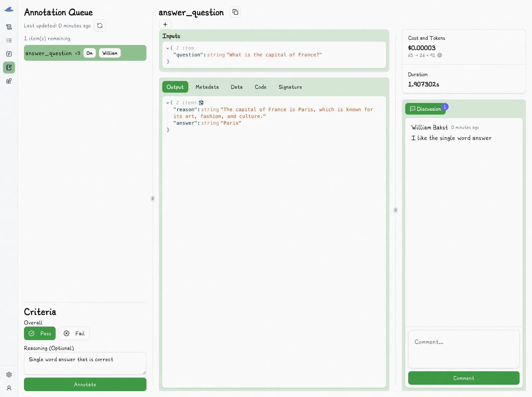Copy the output JSON using the clipboard icon
This screenshot has height=397, width=532.
click(201, 103)
